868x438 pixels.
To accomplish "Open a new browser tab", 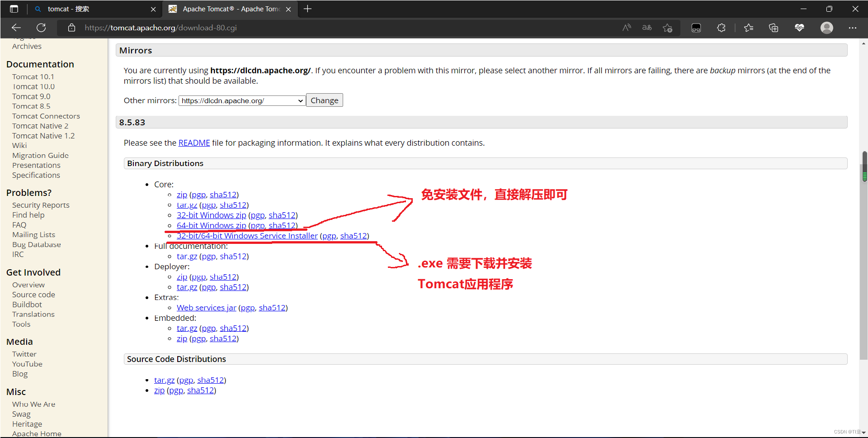I will click(x=308, y=9).
